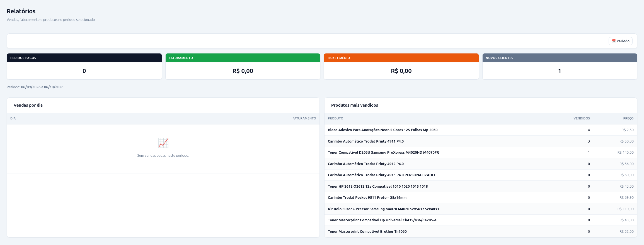Viewport: 644px width, 245px height.
Task: Click the start date 06/09/2026
Action: point(31,87)
